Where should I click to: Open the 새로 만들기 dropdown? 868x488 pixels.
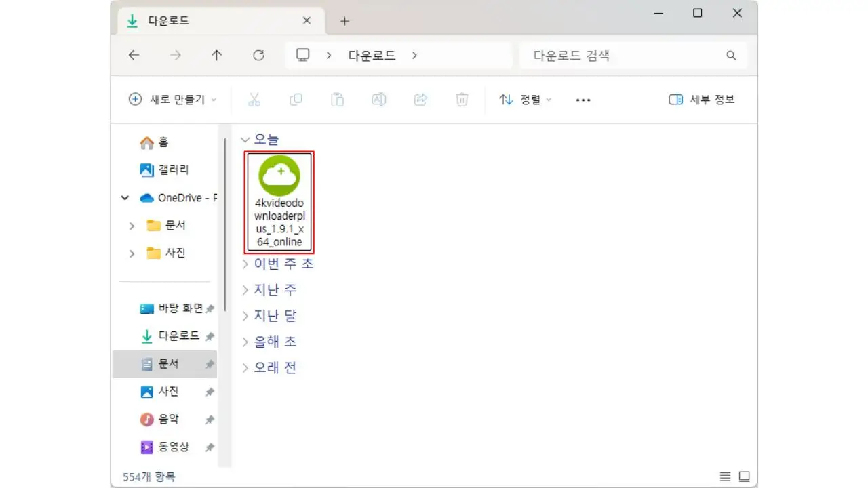tap(173, 100)
